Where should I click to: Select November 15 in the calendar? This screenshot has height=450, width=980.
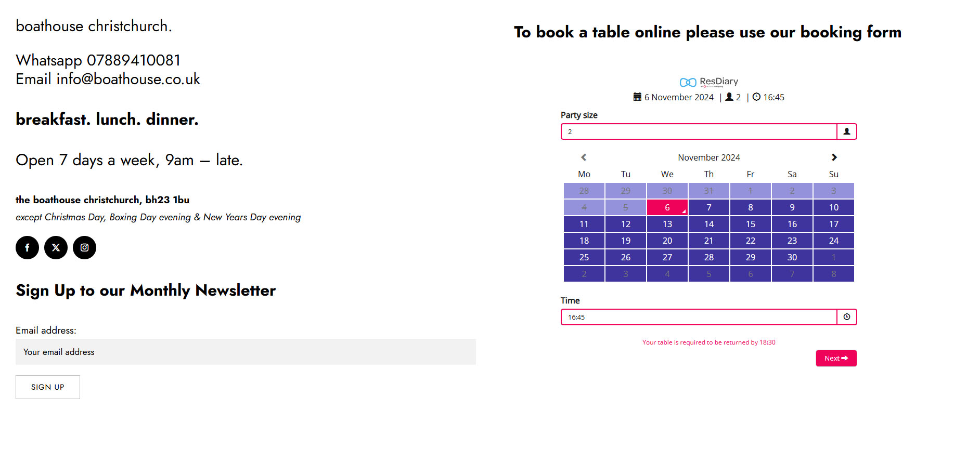[750, 224]
